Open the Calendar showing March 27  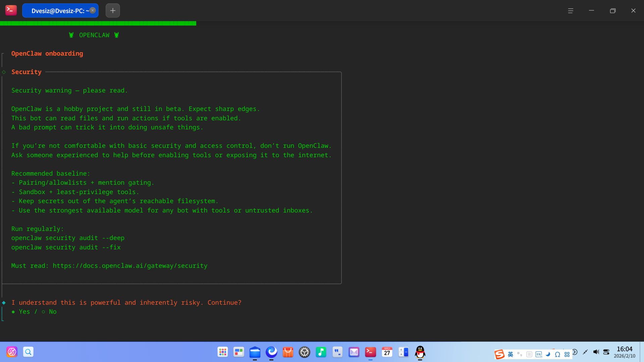pos(387,352)
